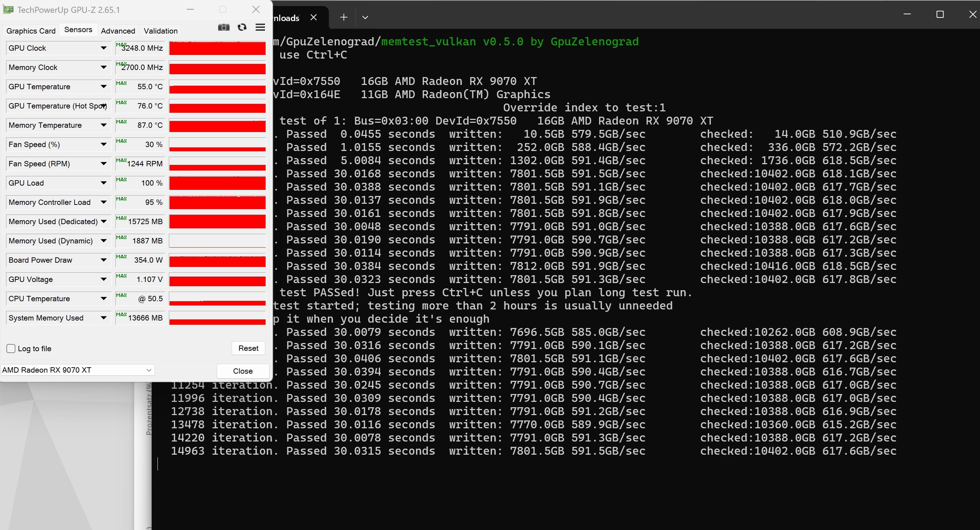980x530 pixels.
Task: Click the GPU-Z app icon in title bar
Action: [x=8, y=10]
